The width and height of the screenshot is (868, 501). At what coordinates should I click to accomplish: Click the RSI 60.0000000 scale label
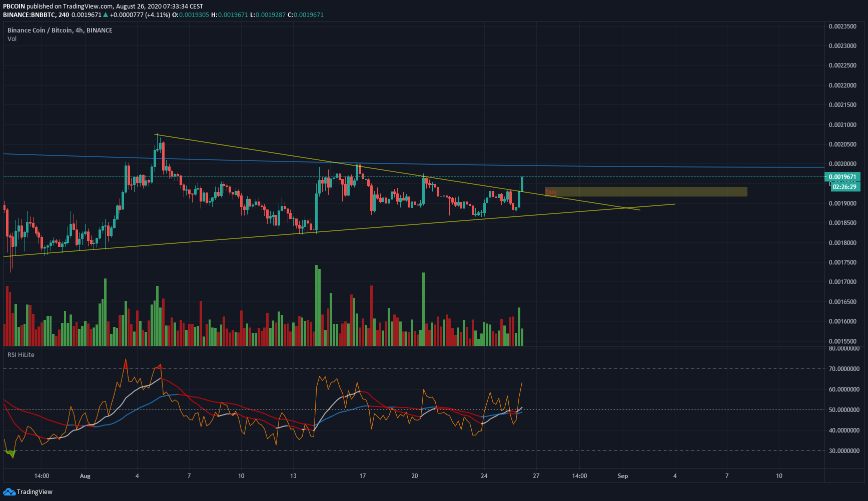[844, 389]
